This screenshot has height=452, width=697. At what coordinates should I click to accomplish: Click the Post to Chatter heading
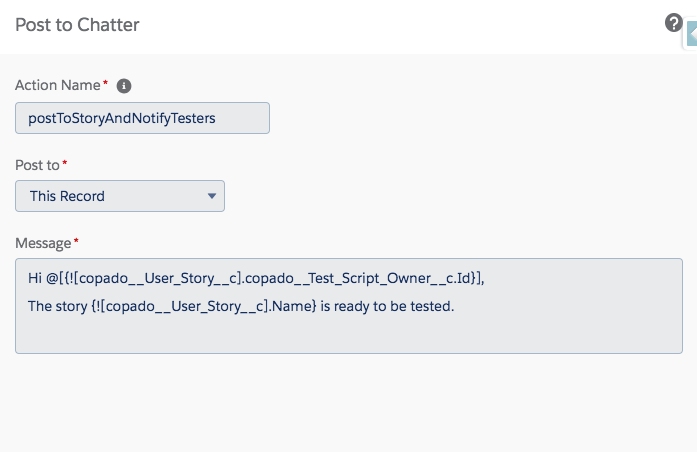point(77,25)
